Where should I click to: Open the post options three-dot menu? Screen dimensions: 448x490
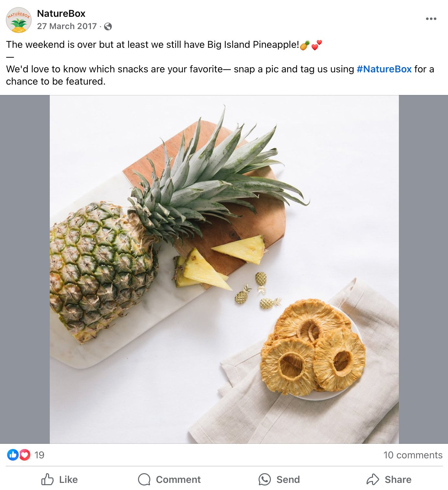click(431, 18)
